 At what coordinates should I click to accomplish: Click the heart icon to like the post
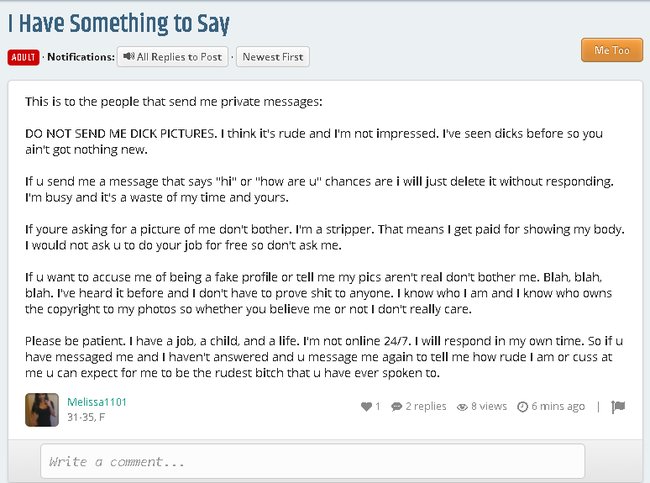click(x=366, y=406)
